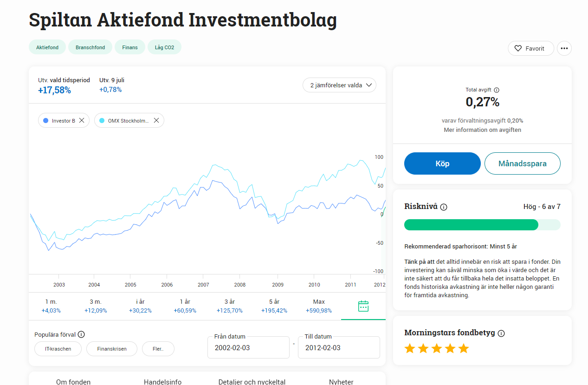Click info icon beside Total avgift
The image size is (588, 385).
(497, 90)
